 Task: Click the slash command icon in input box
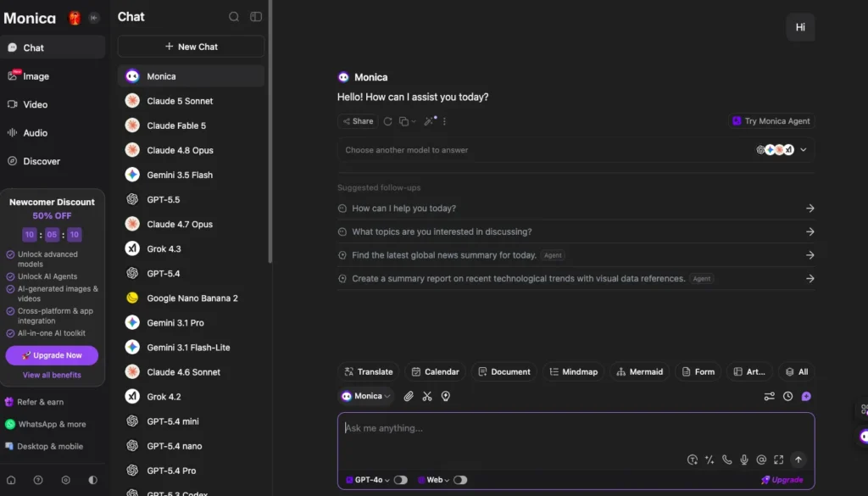click(709, 460)
